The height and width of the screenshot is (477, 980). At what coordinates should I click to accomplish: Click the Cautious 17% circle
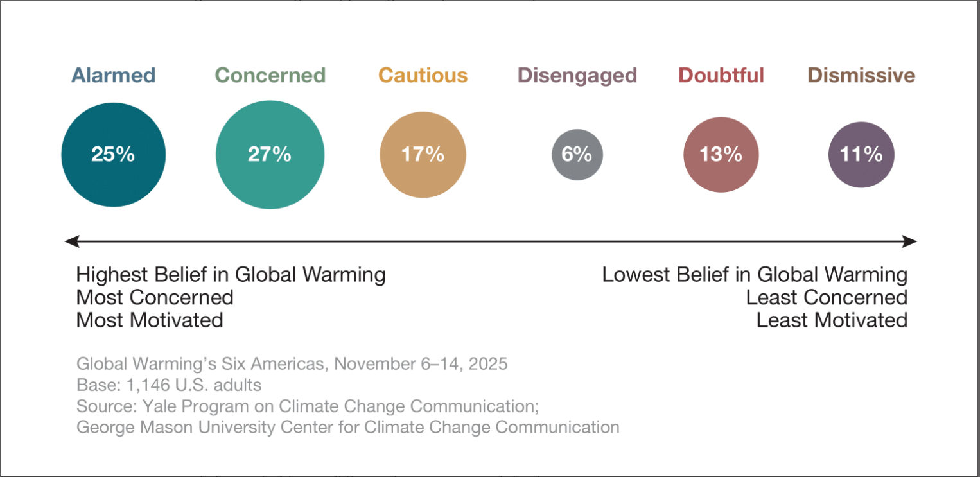[x=423, y=155]
